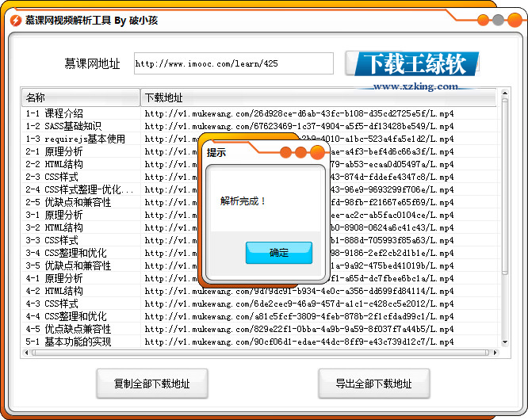
Task: Click the main window's rightmost orange close circle
Action: click(515, 20)
